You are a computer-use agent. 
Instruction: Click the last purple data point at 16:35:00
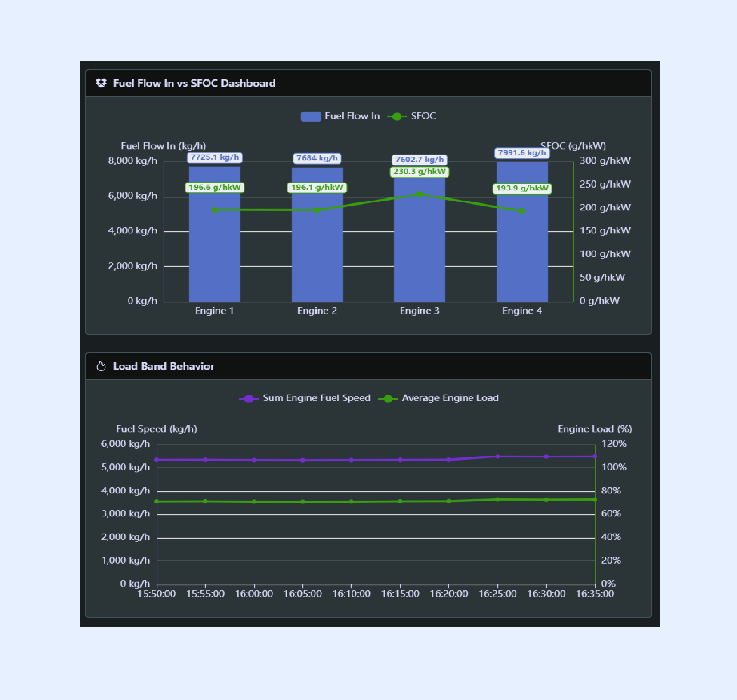point(595,457)
